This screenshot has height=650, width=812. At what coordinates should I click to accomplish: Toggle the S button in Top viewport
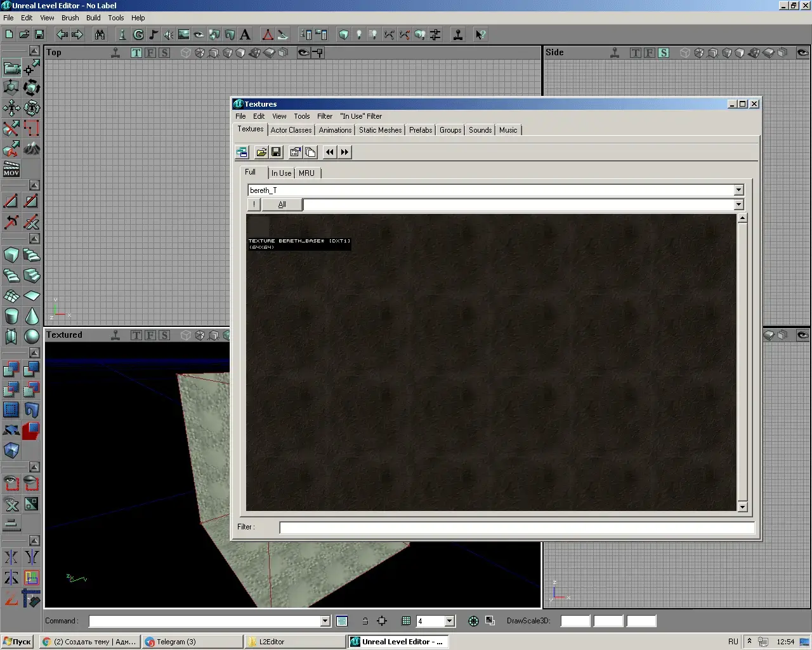point(164,53)
